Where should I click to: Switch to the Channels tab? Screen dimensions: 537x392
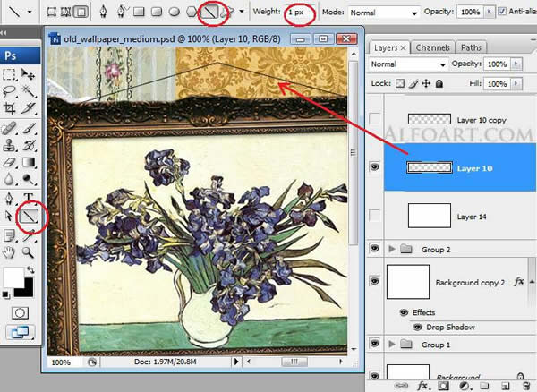point(432,47)
